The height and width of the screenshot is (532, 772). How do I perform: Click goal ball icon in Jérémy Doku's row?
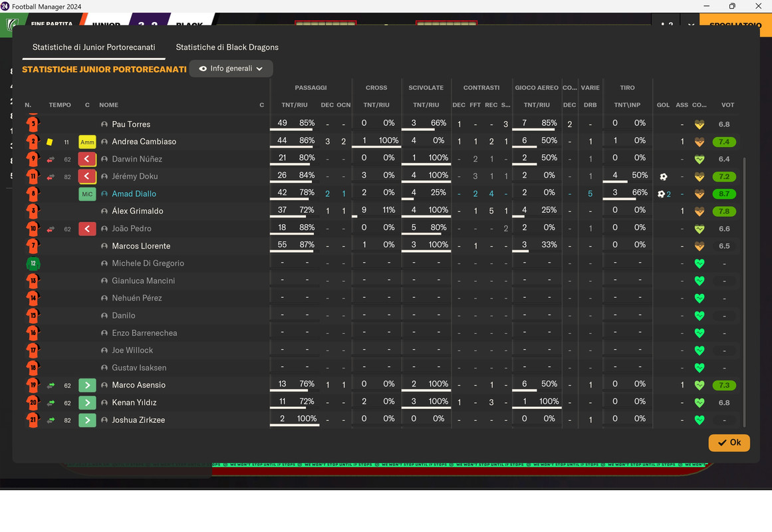[663, 176]
